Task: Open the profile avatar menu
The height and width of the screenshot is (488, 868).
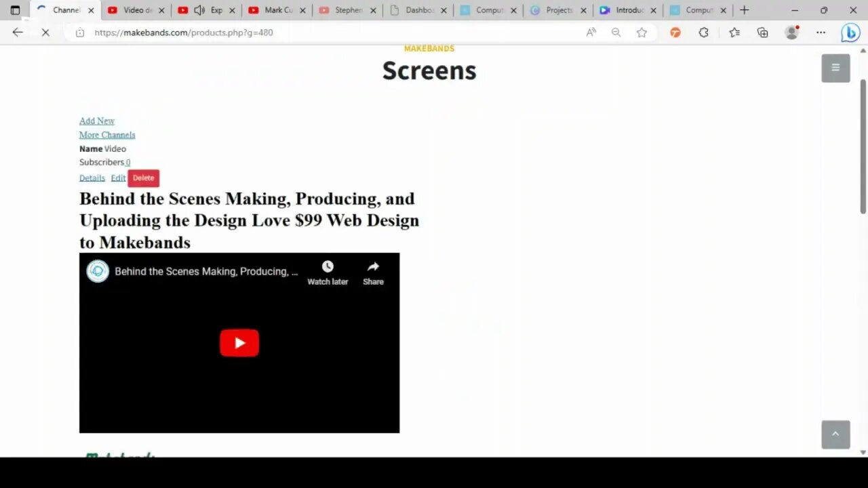Action: click(x=791, y=33)
